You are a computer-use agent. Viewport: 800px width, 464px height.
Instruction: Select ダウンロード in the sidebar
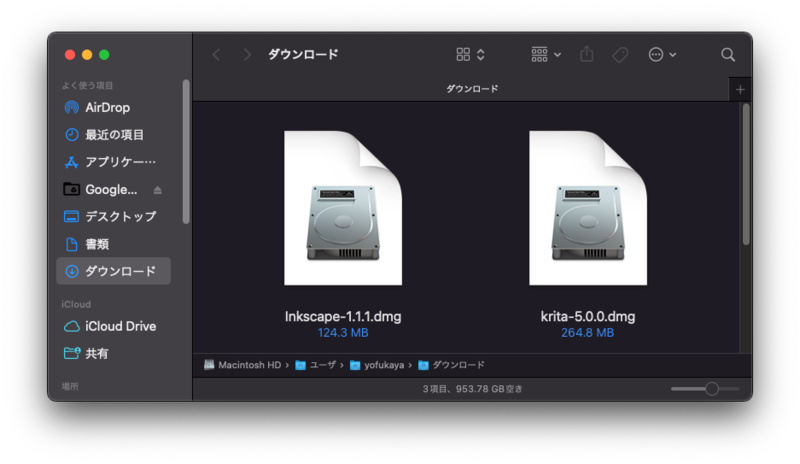coord(113,271)
